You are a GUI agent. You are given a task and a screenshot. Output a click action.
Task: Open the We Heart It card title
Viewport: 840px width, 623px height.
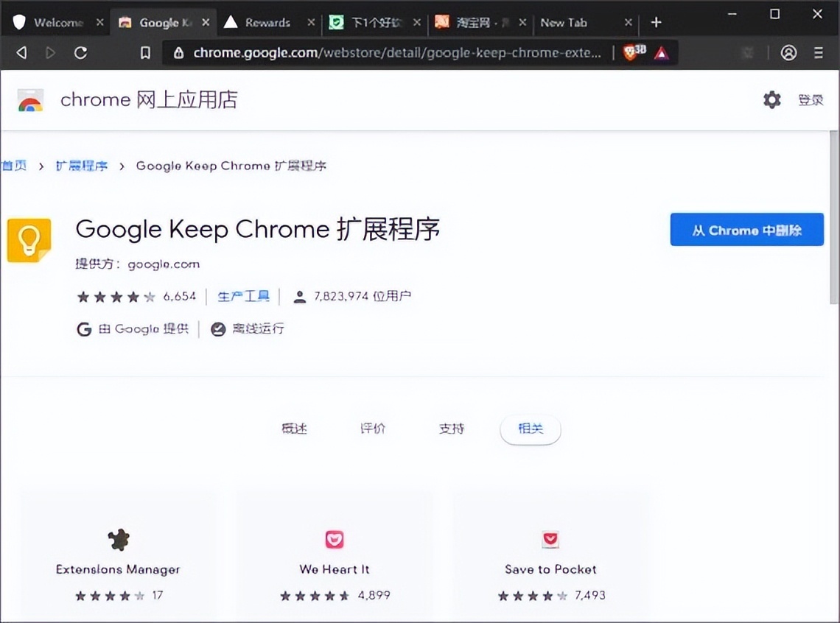335,569
